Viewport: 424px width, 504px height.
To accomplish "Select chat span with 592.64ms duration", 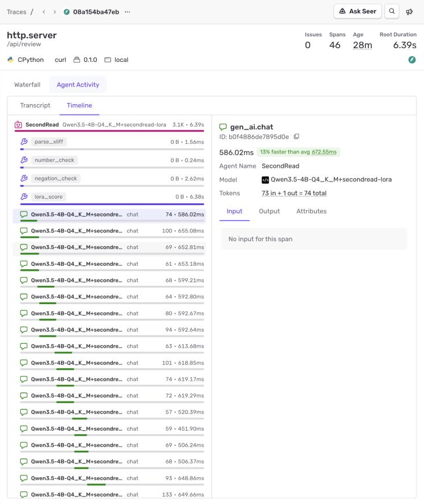I will click(109, 331).
